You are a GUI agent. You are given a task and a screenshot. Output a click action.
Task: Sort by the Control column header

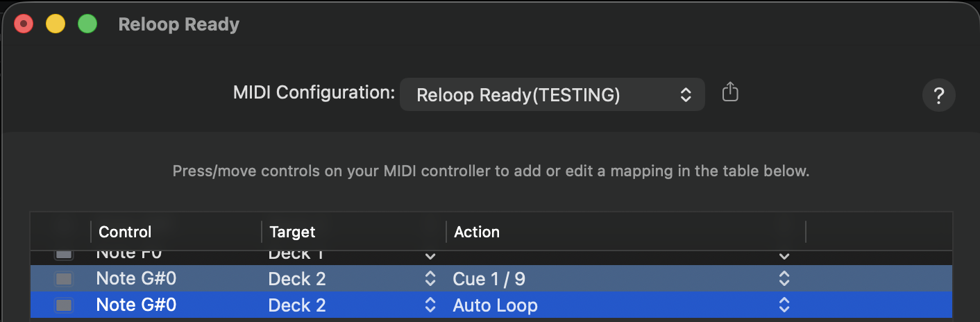[x=125, y=232]
